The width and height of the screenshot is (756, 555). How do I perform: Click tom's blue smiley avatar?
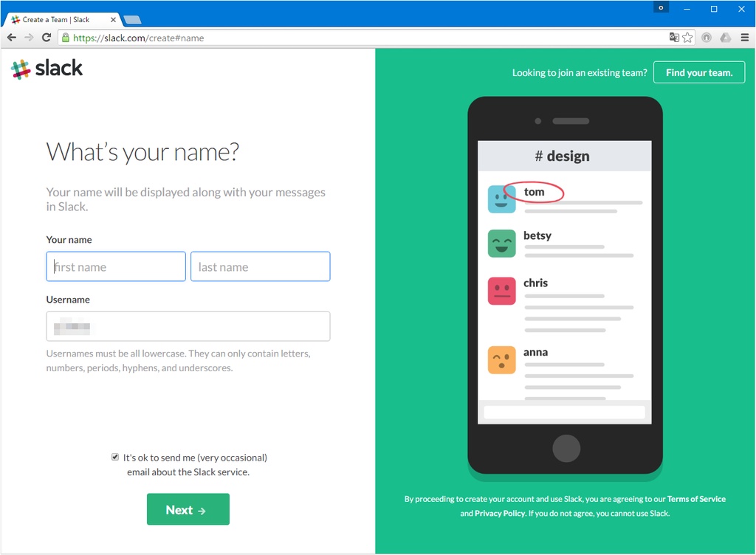(x=501, y=199)
